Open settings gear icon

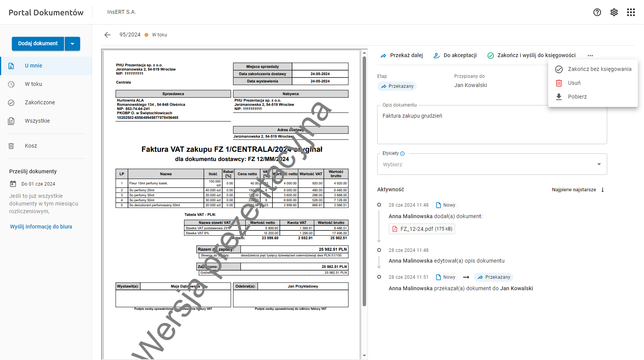614,12
